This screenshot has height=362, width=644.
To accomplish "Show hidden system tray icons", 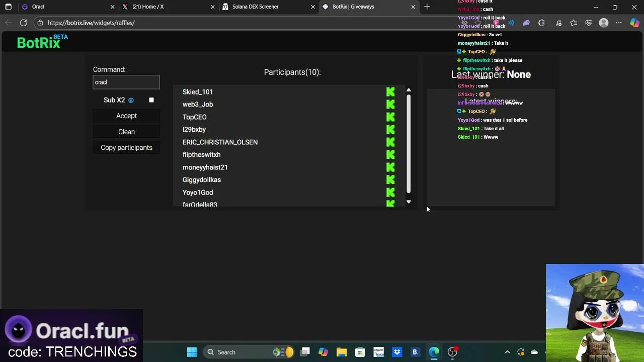I will click(x=507, y=352).
